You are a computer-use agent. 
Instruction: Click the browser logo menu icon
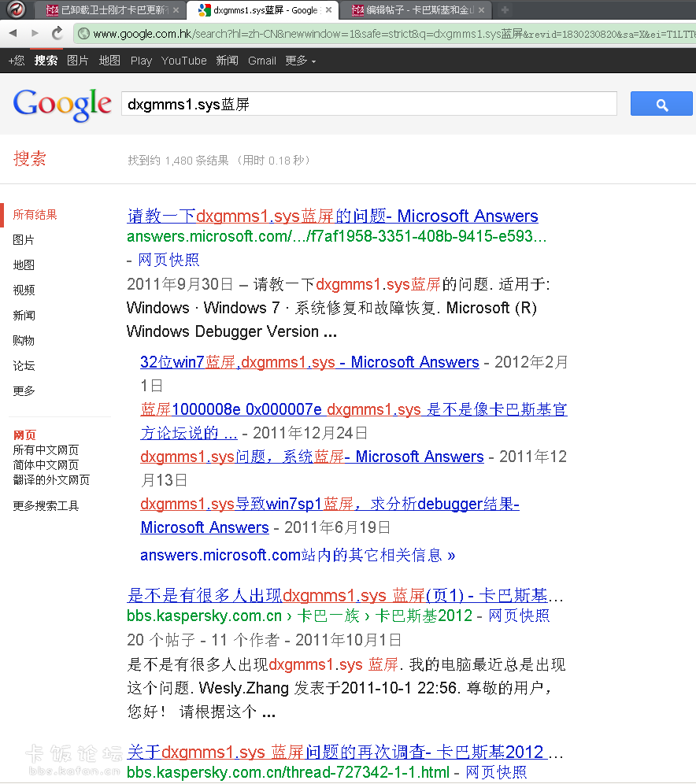[16, 9]
